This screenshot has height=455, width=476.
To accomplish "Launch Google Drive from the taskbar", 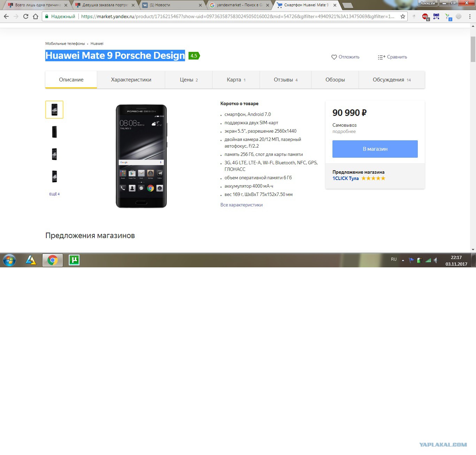I will tap(31, 260).
